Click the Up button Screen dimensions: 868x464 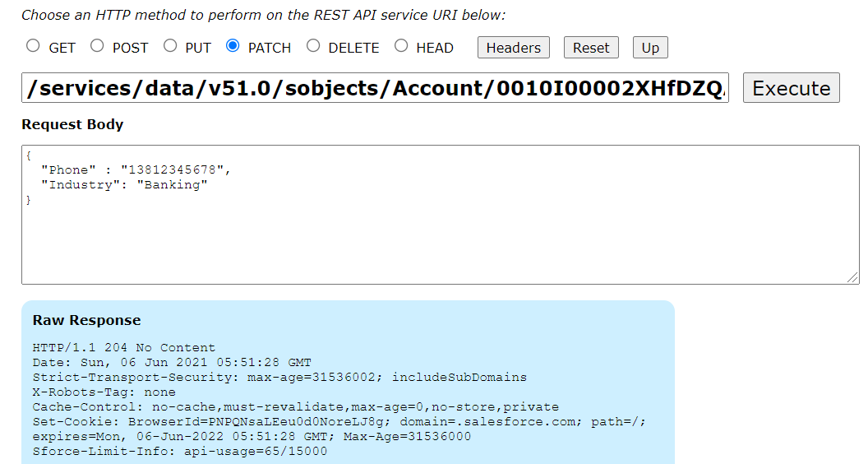point(650,48)
